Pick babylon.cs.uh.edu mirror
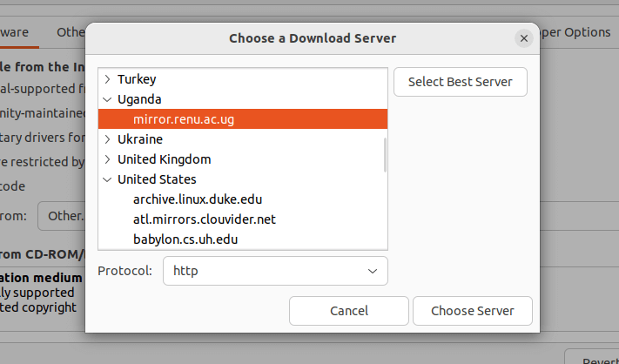Image resolution: width=619 pixels, height=364 pixels. tap(185, 239)
